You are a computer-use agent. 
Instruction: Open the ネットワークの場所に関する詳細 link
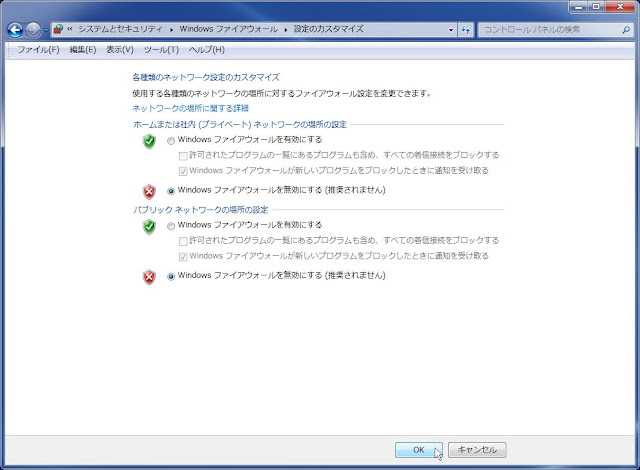tap(190, 109)
